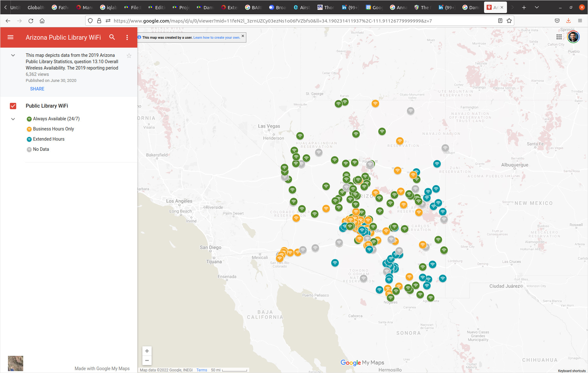The height and width of the screenshot is (373, 588).
Task: Click the zoom in plus button
Action: pos(147,351)
